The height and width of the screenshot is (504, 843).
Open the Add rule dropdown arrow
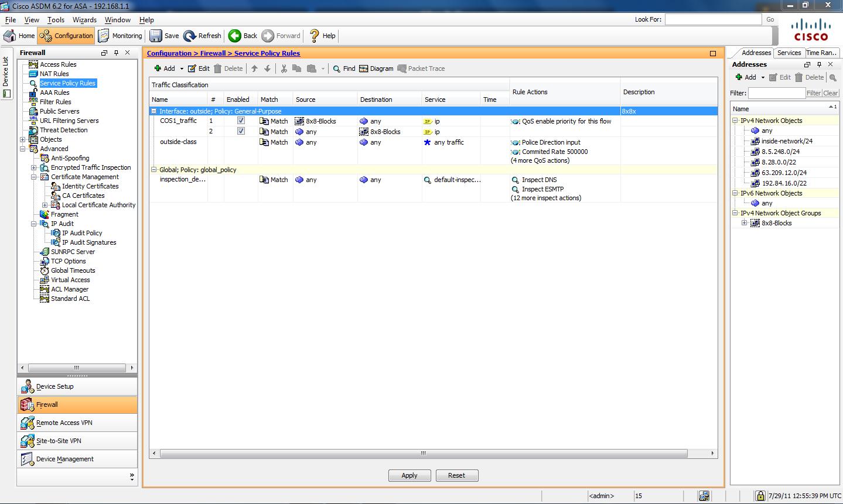pyautogui.click(x=182, y=68)
